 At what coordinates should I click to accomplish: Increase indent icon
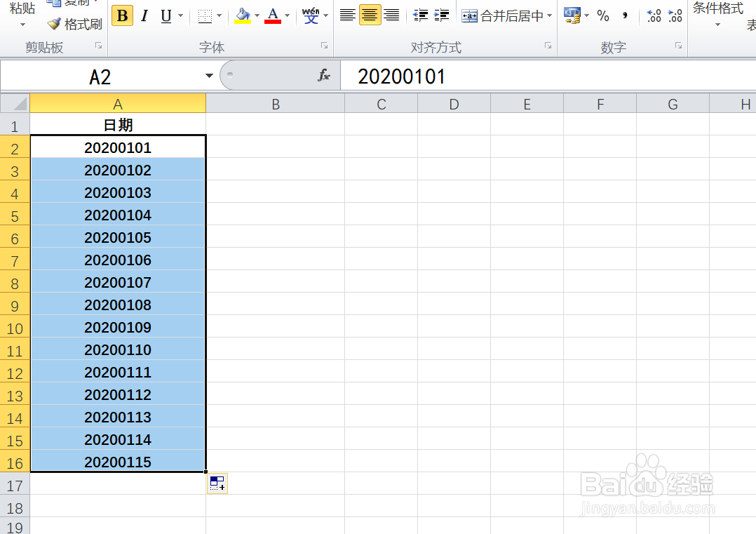pos(441,15)
